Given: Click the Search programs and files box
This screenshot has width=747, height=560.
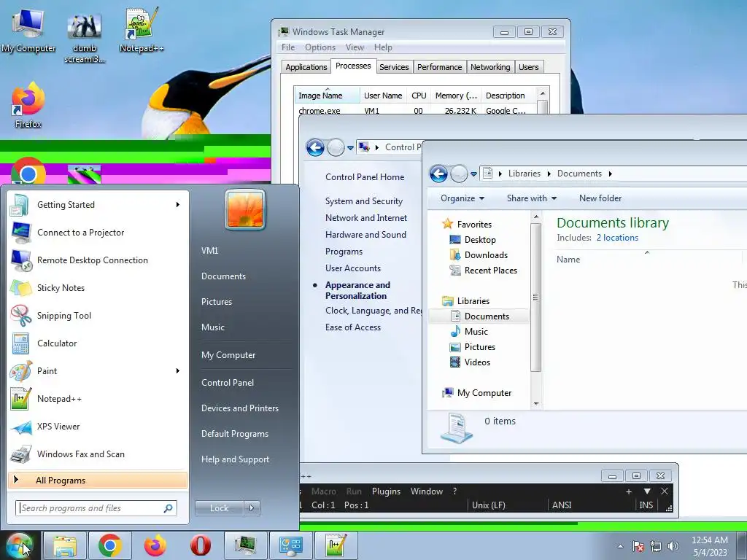Looking at the screenshot, I should [x=96, y=508].
